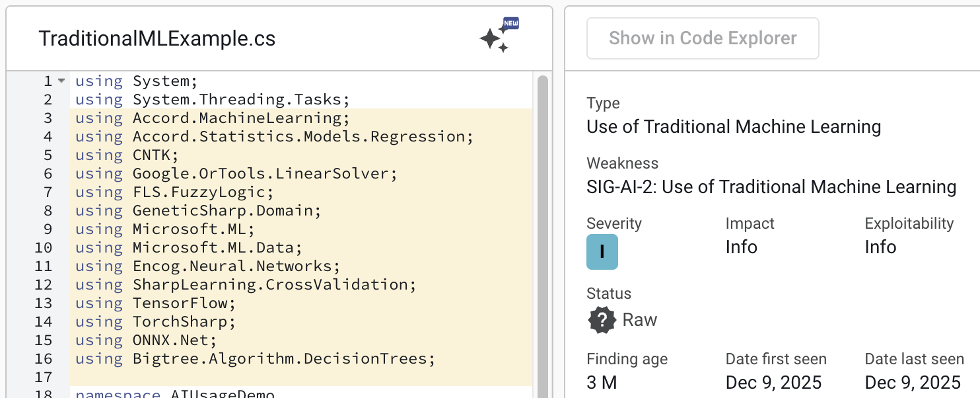Click the 'using TensorFlow;' code line

pos(155,303)
